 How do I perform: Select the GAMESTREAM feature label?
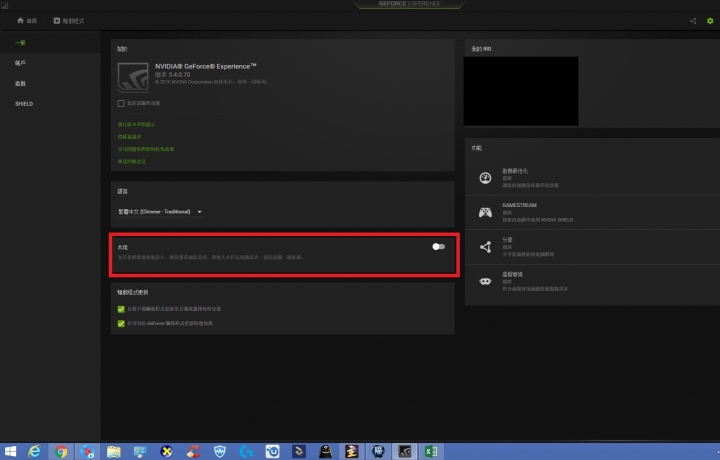coord(519,205)
